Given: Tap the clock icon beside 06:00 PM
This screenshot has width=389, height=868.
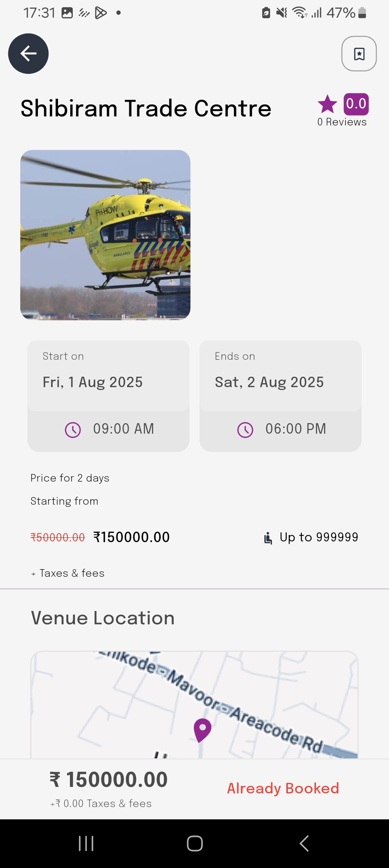Looking at the screenshot, I should click(245, 430).
